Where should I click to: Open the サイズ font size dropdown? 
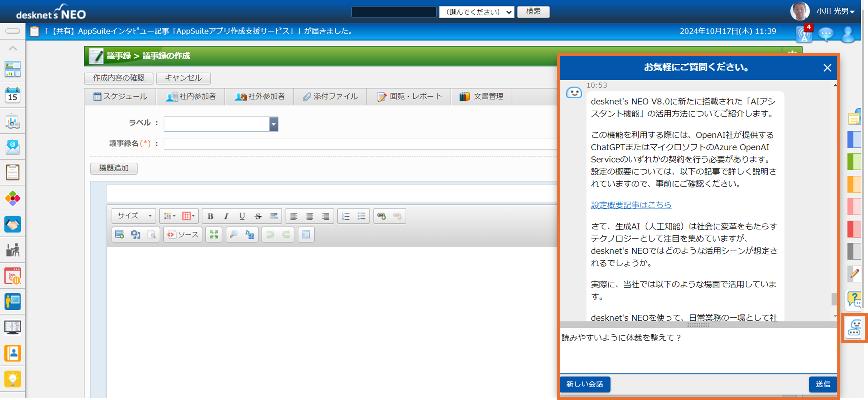[134, 216]
